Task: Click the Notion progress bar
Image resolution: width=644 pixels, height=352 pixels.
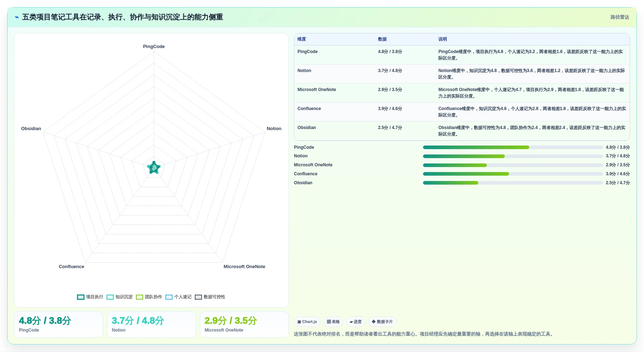Action: (513, 156)
